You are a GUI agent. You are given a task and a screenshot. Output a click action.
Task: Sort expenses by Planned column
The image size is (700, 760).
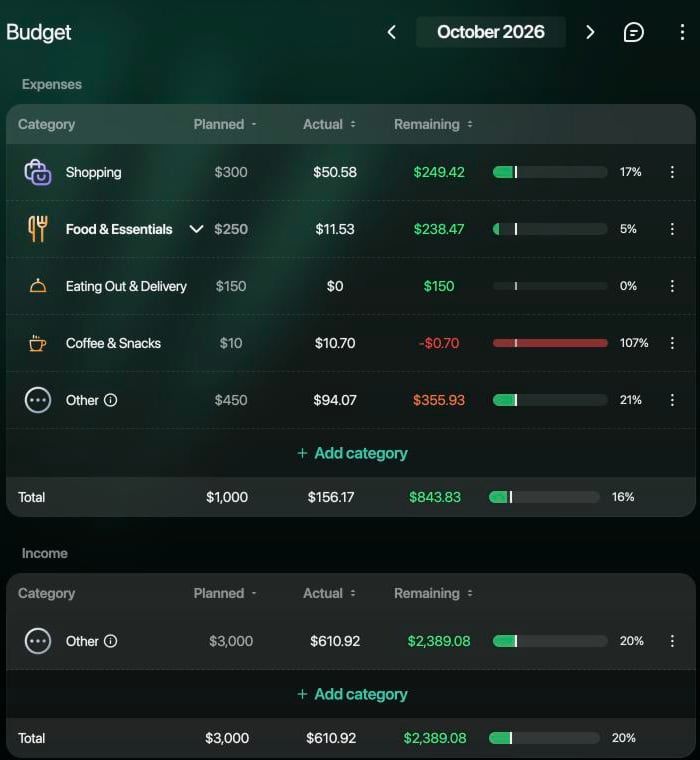tap(225, 125)
